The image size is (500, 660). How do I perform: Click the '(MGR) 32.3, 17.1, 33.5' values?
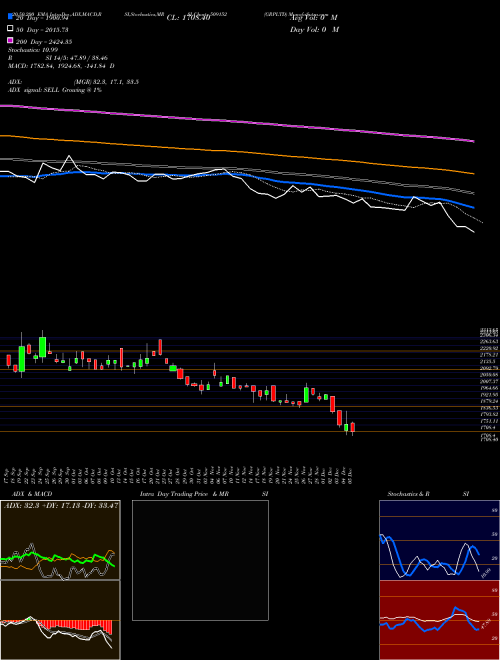coord(106,82)
